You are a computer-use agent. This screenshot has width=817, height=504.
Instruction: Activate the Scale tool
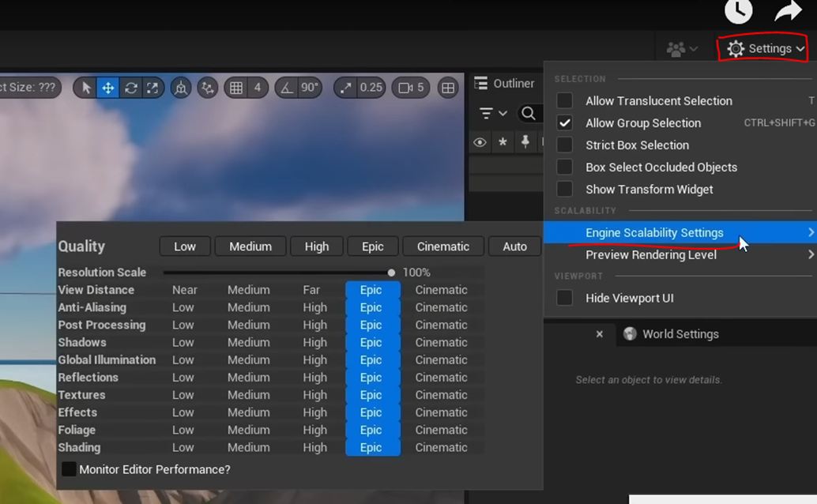(x=152, y=88)
